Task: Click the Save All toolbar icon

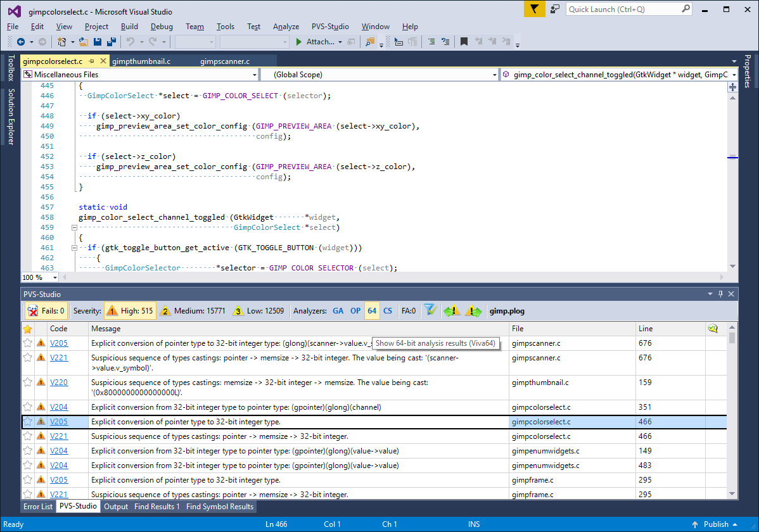Action: coord(112,42)
